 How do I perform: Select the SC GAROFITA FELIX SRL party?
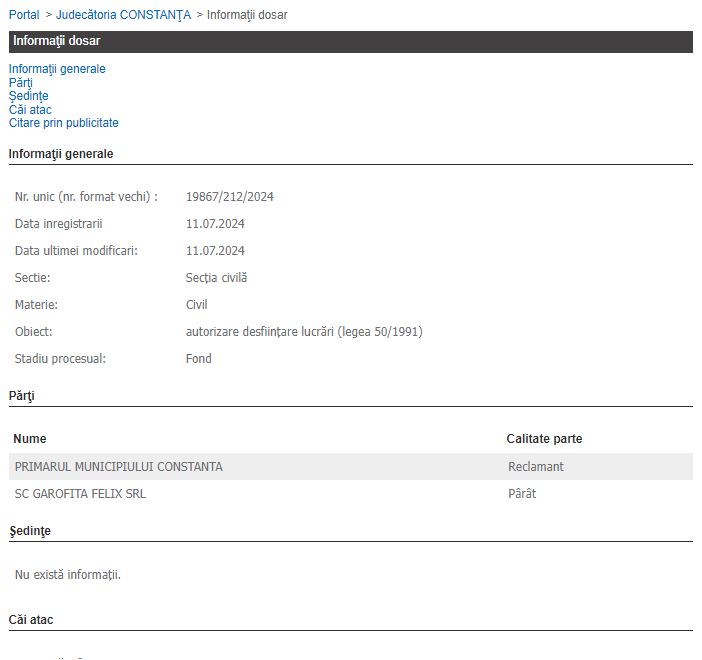(x=80, y=494)
